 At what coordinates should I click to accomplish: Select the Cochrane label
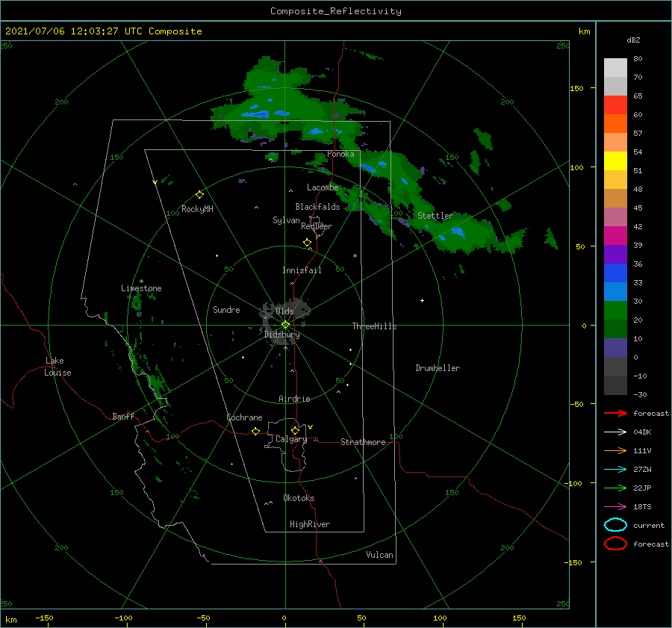coord(244,417)
